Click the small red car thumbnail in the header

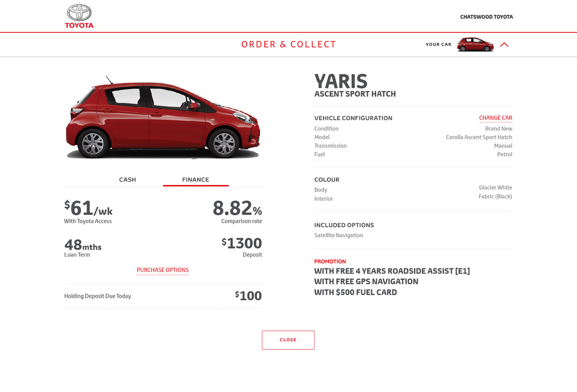475,44
